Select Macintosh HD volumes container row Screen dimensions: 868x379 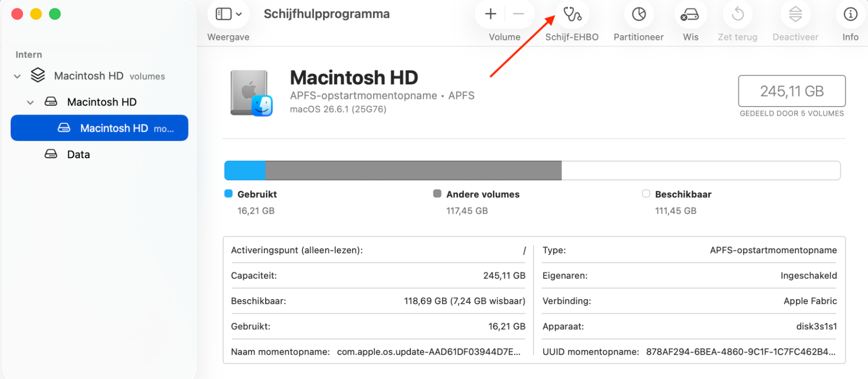tap(99, 76)
